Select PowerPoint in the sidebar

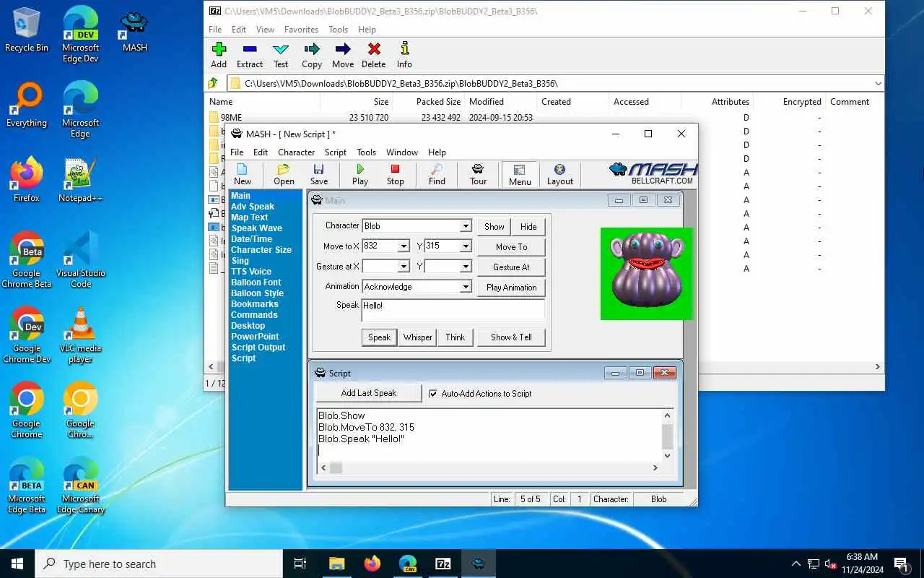click(x=255, y=337)
